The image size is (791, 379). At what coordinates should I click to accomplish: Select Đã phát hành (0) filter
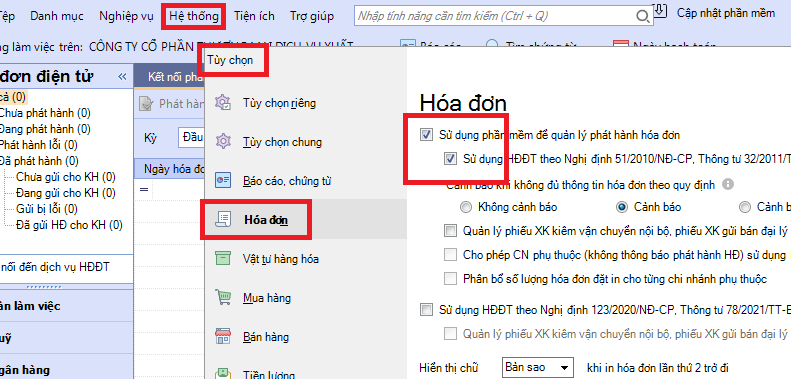[39, 161]
